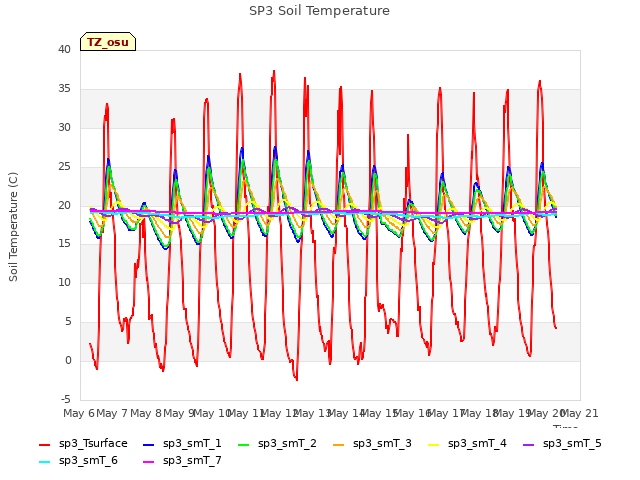Click the highest red peak near May 12
Viewport: 640px width, 480px height.
point(274,71)
